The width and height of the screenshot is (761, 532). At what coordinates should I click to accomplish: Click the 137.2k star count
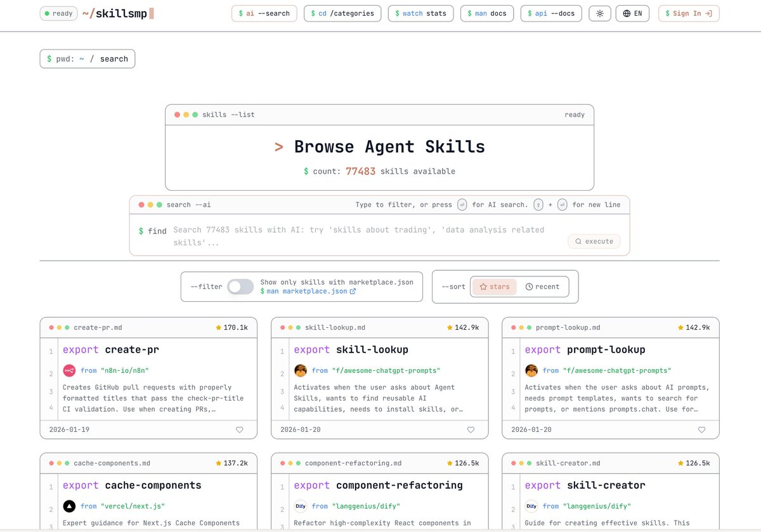coord(231,464)
